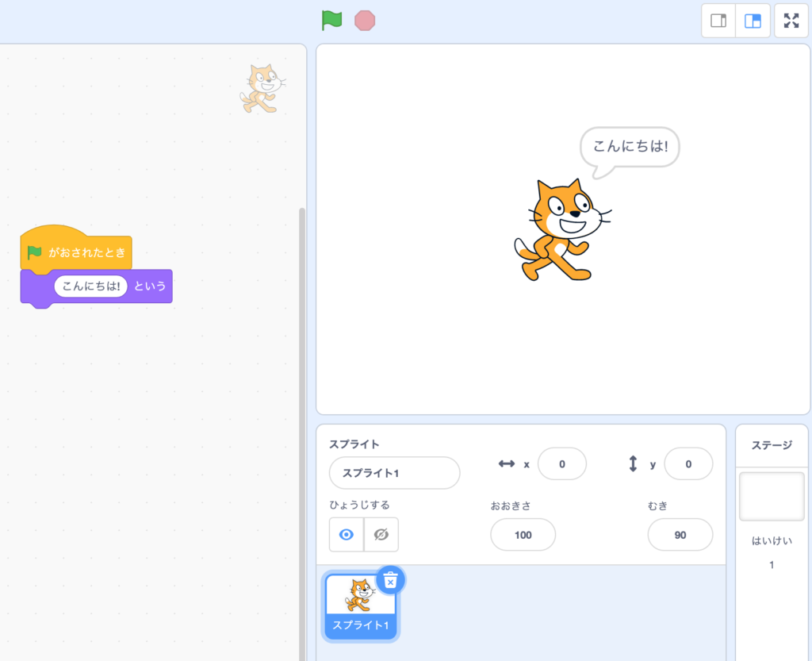Image resolution: width=812 pixels, height=661 pixels.
Task: Hide the sprite using crossed-eye icon
Action: coord(381,535)
